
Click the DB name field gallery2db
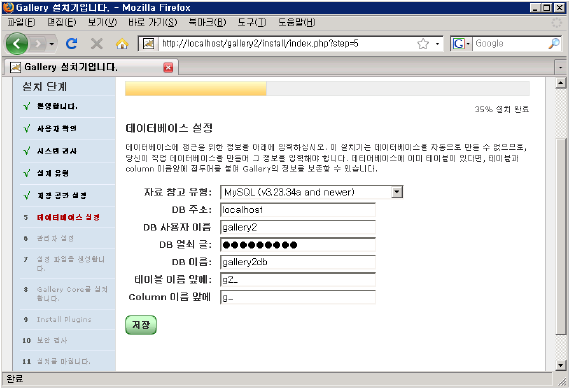[x=298, y=262]
